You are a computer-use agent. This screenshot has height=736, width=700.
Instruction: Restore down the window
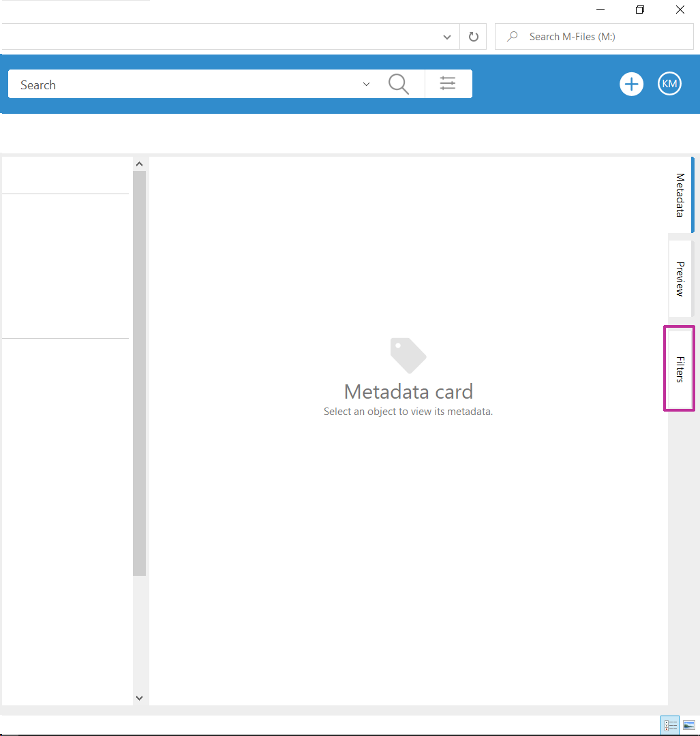(640, 10)
